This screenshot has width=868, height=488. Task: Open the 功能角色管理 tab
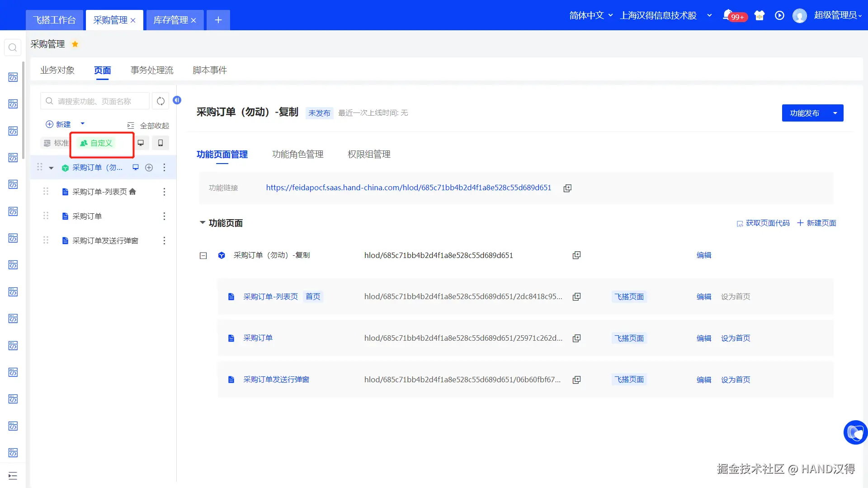pyautogui.click(x=297, y=155)
